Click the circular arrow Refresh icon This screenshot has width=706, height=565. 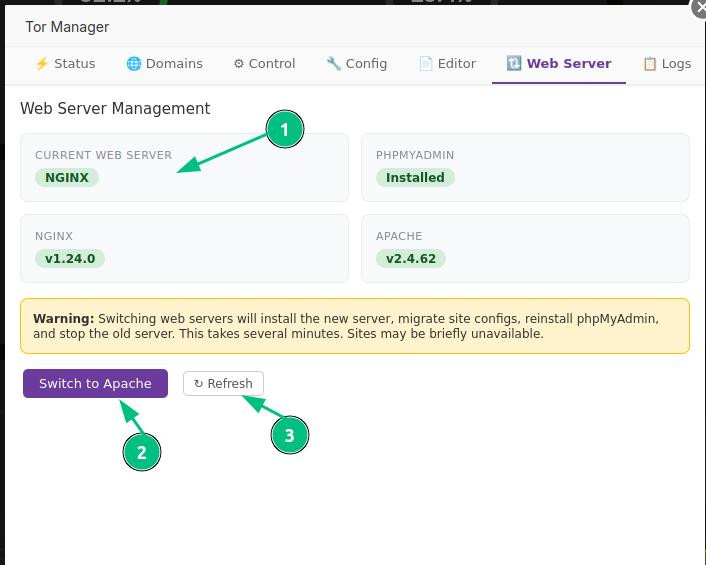coord(198,384)
